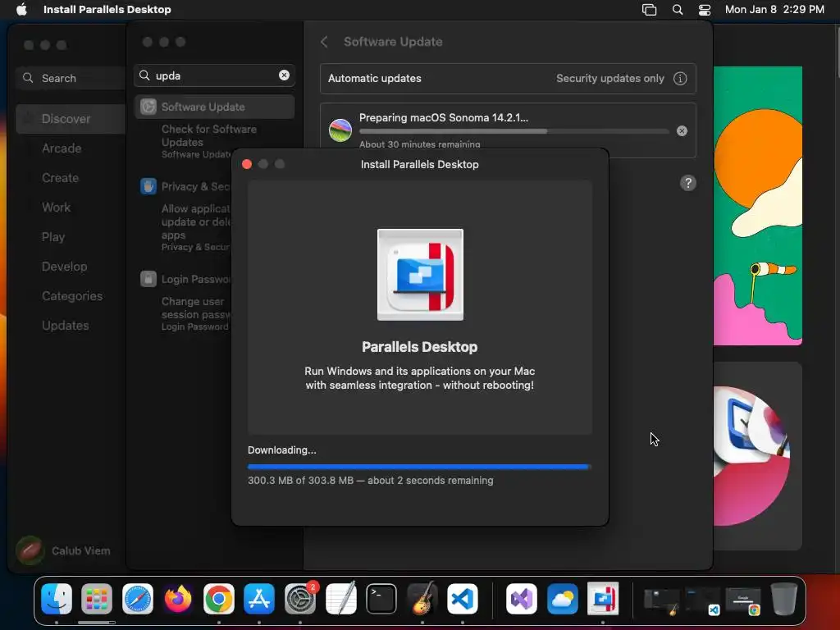840x630 pixels.
Task: Cancel the macOS Sonoma update preparation
Action: 682,130
